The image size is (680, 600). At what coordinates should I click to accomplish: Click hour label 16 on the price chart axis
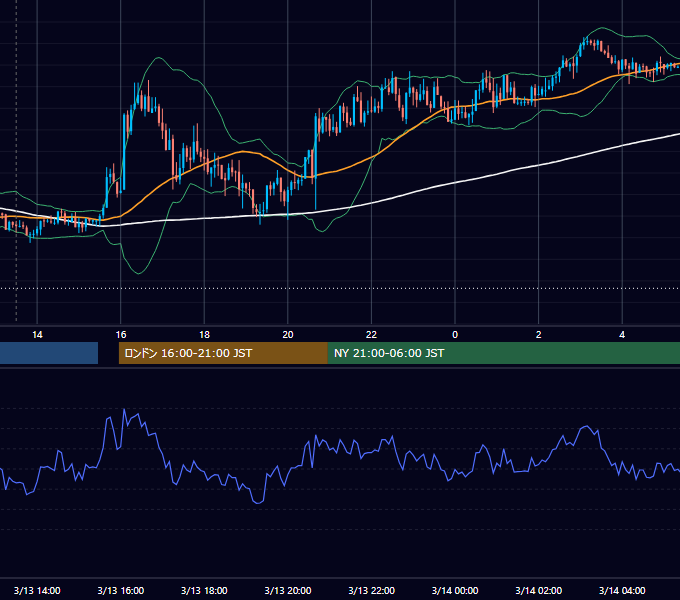121,335
